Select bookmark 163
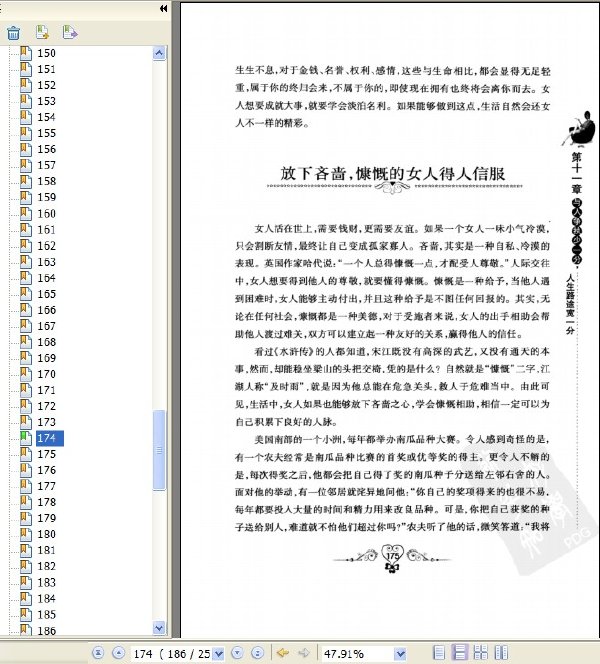600x664 pixels. coord(46,262)
